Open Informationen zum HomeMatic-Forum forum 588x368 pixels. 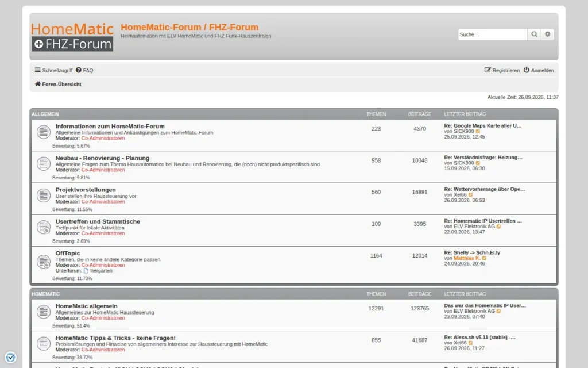click(x=110, y=126)
